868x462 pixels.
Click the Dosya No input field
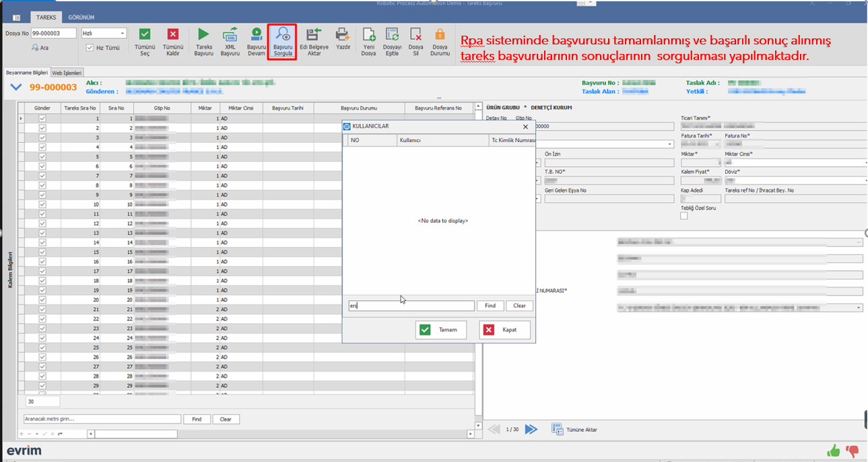[x=53, y=33]
